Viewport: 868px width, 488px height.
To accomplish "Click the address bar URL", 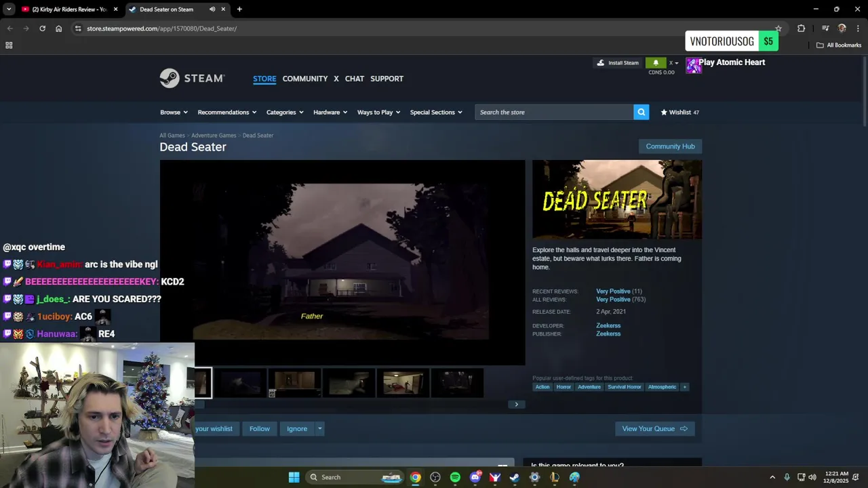I will pos(161,28).
